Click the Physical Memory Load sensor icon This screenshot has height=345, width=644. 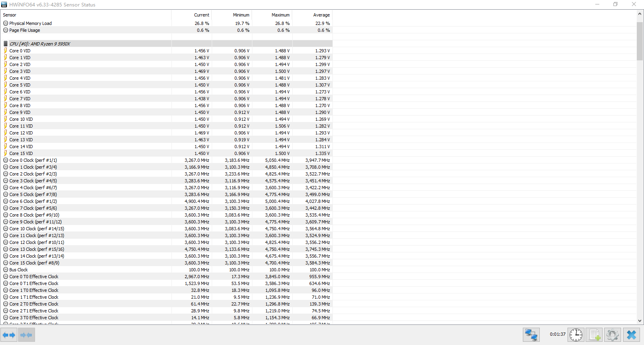[6, 23]
